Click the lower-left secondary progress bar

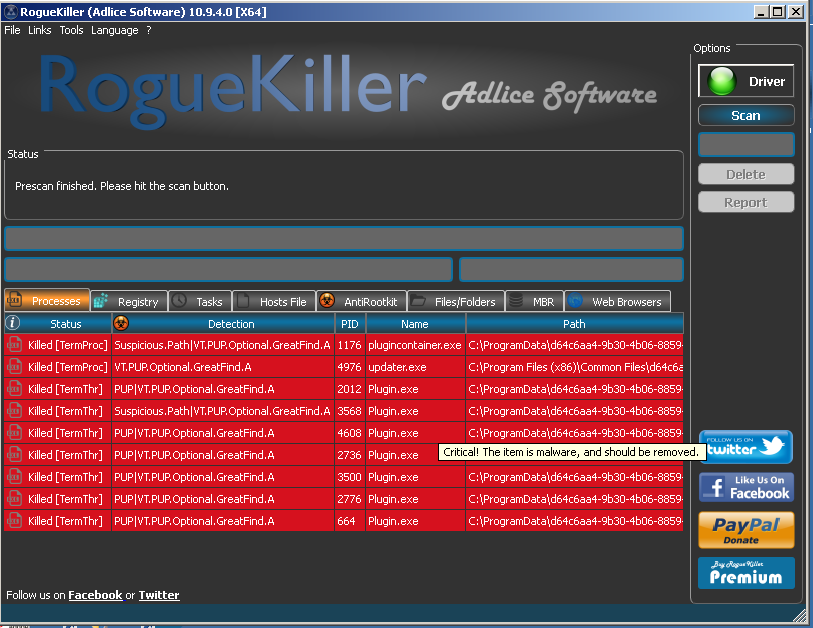(x=229, y=270)
